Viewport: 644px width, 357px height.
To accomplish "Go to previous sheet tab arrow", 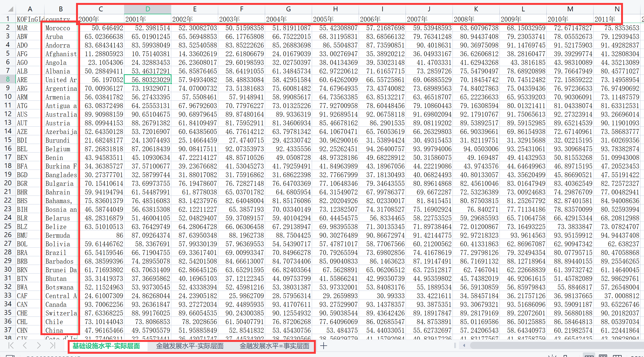I will pos(25,345).
